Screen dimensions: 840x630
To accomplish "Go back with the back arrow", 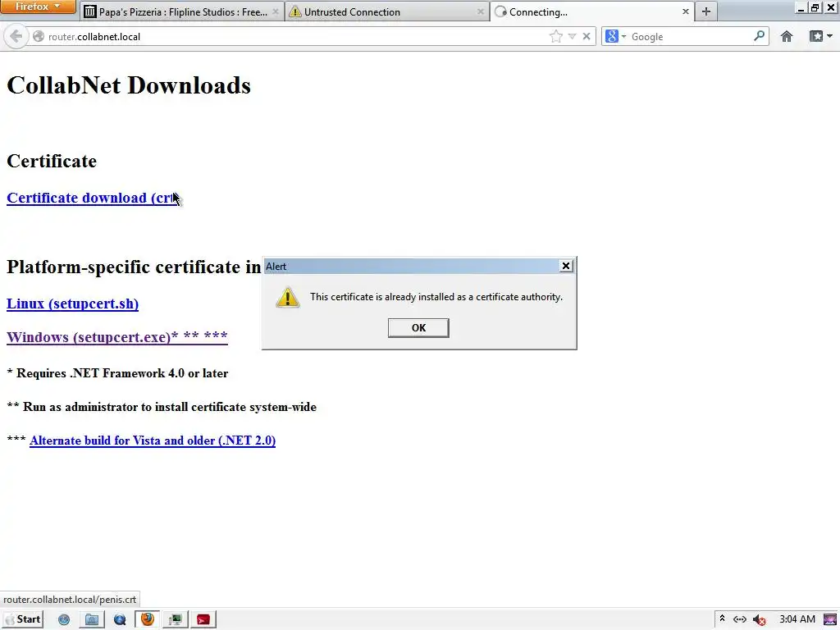I will click(16, 36).
